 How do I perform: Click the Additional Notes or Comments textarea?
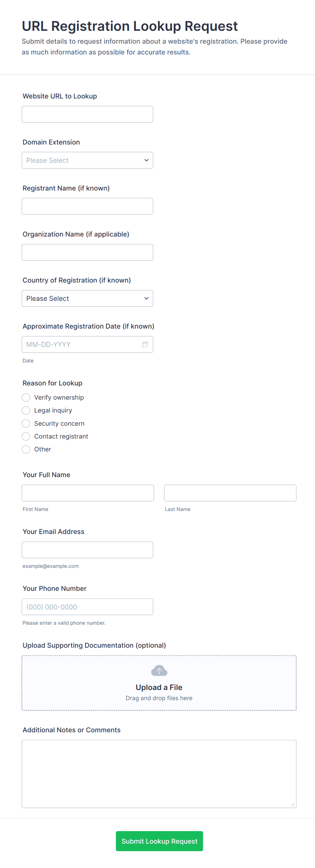click(159, 774)
